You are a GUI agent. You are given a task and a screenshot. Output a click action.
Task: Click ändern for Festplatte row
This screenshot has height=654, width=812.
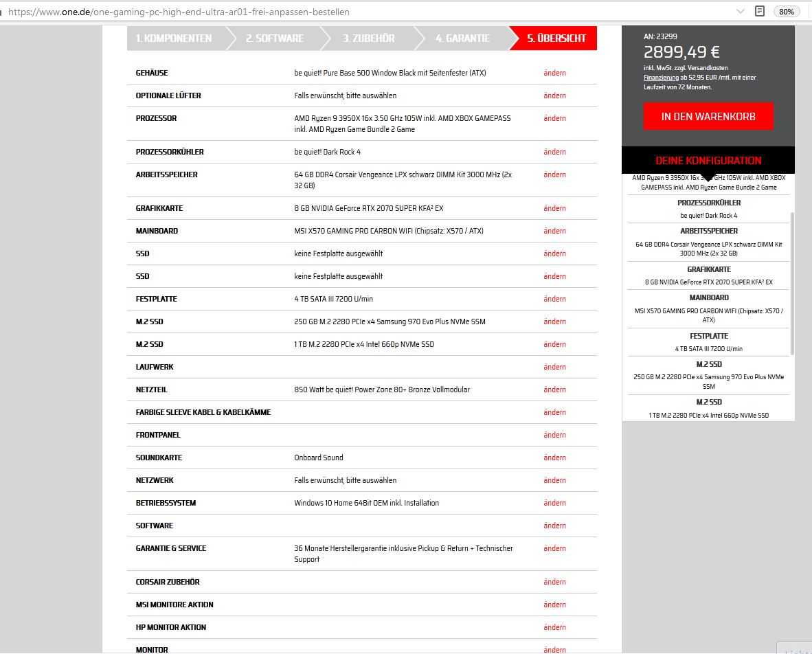click(x=554, y=300)
